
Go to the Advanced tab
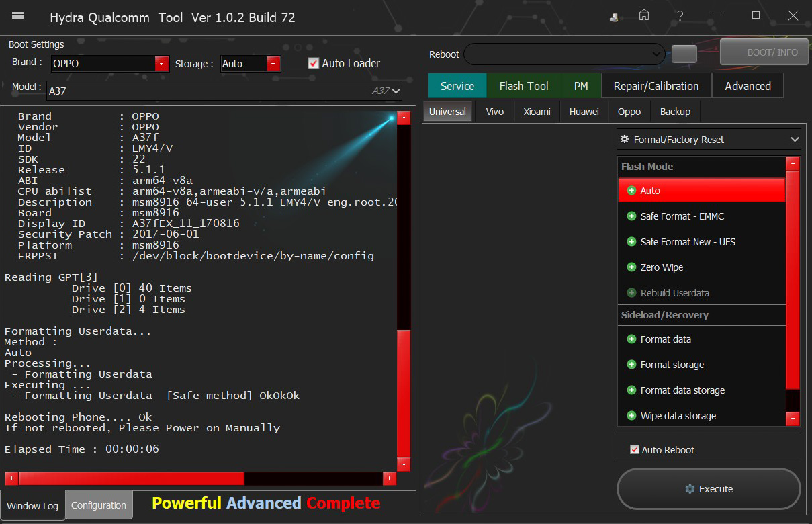pyautogui.click(x=748, y=86)
